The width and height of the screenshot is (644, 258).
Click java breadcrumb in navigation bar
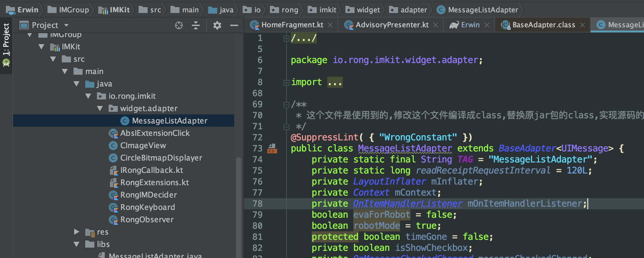[221, 10]
